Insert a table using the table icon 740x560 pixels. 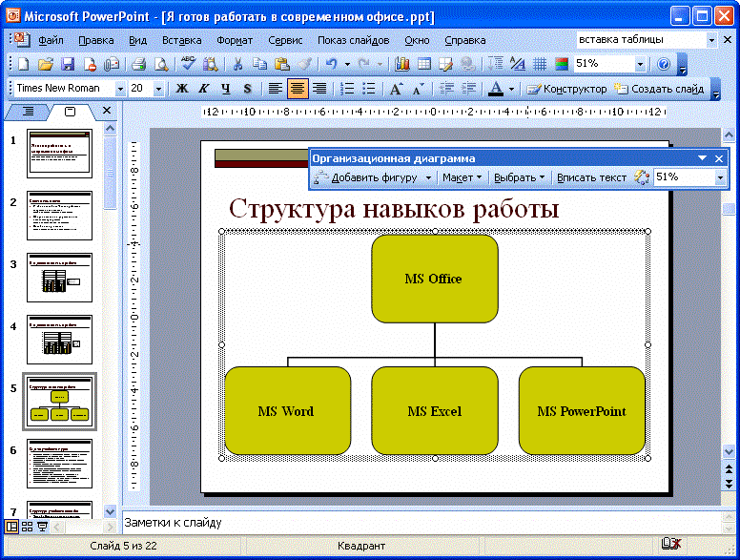423,64
